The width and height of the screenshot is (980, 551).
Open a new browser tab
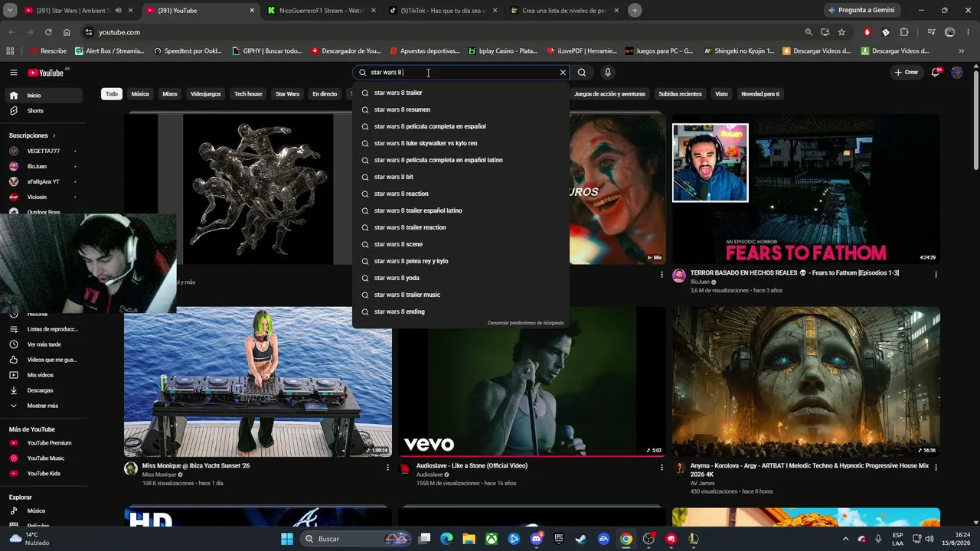(635, 11)
